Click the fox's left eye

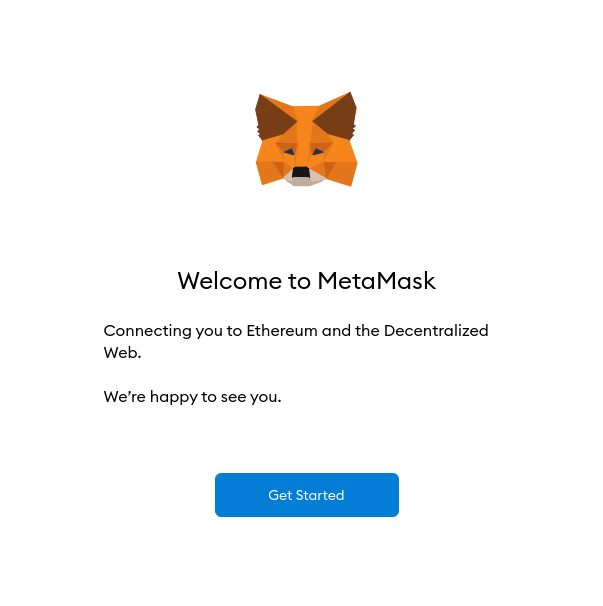(x=289, y=152)
